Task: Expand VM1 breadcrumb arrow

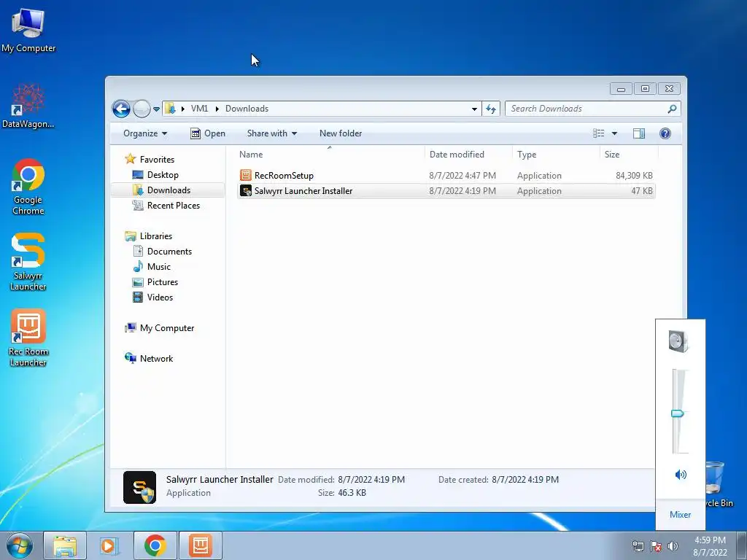Action: point(217,109)
